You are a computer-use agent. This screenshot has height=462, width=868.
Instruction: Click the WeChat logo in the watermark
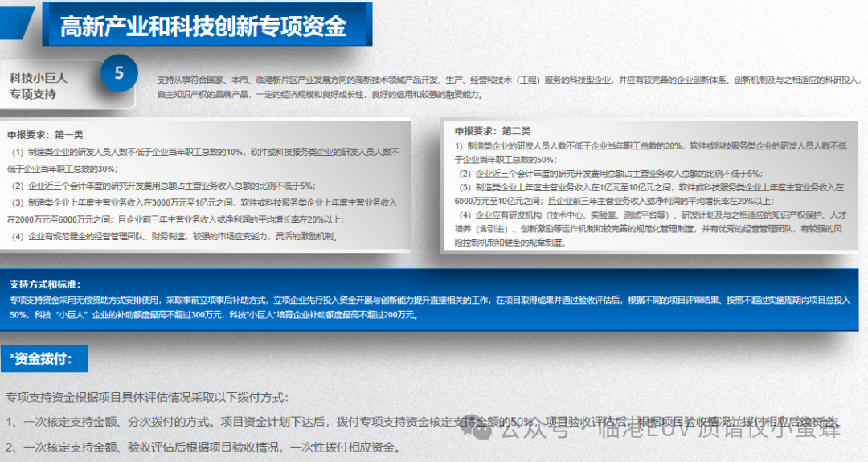click(484, 430)
